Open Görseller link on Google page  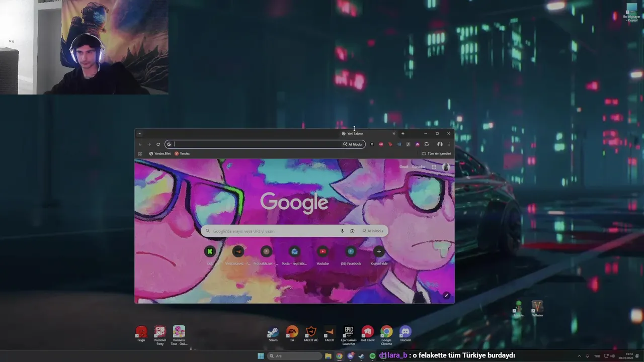pyautogui.click(x=419, y=167)
